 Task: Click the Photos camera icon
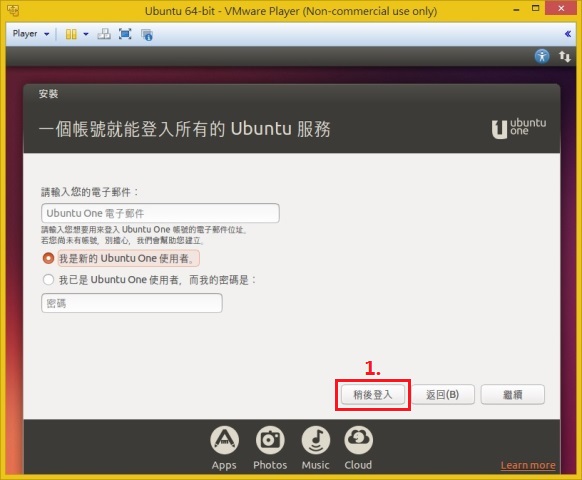pyautogui.click(x=270, y=440)
